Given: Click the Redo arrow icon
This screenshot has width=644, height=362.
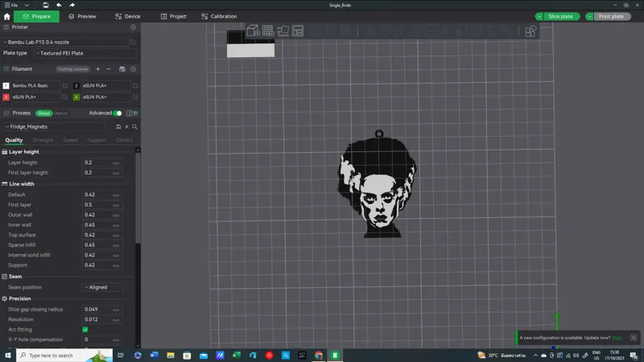Looking at the screenshot, I should pos(72,5).
